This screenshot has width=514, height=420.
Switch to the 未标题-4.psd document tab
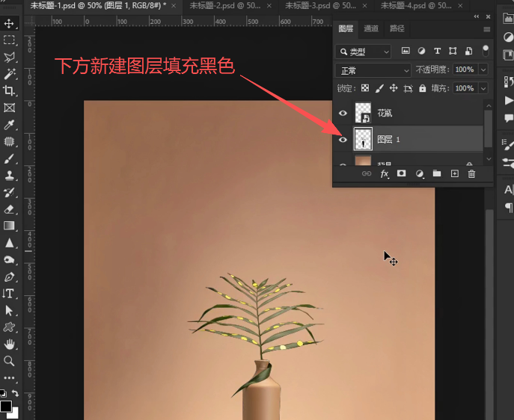pyautogui.click(x=416, y=5)
